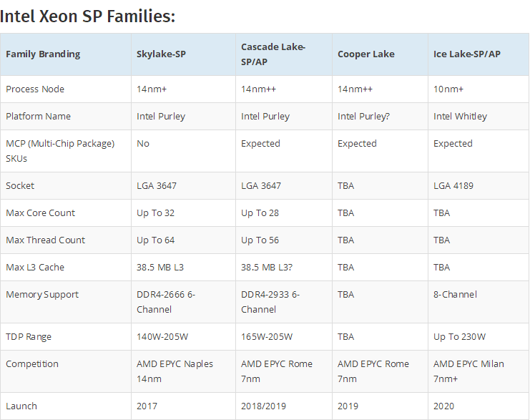The image size is (530, 420).
Task: Select the Up To 56 thread count cell
Action: click(x=260, y=240)
